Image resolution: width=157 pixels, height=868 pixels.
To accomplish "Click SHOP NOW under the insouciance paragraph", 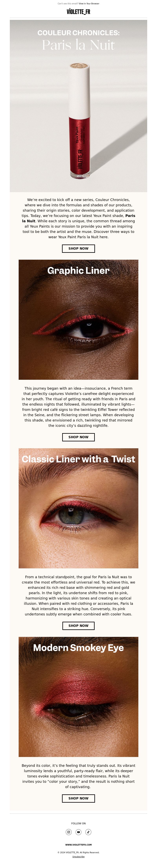I will click(78, 437).
